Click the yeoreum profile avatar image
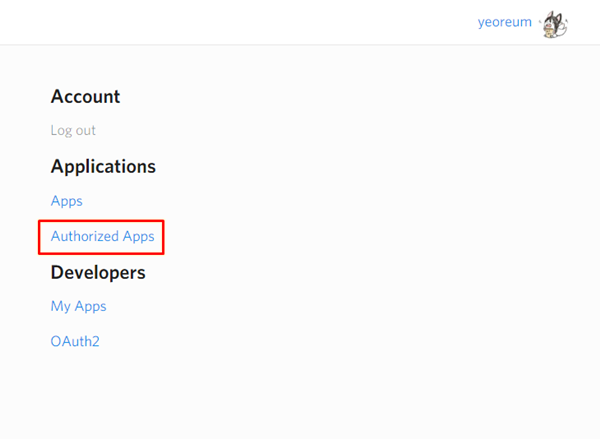 click(554, 24)
